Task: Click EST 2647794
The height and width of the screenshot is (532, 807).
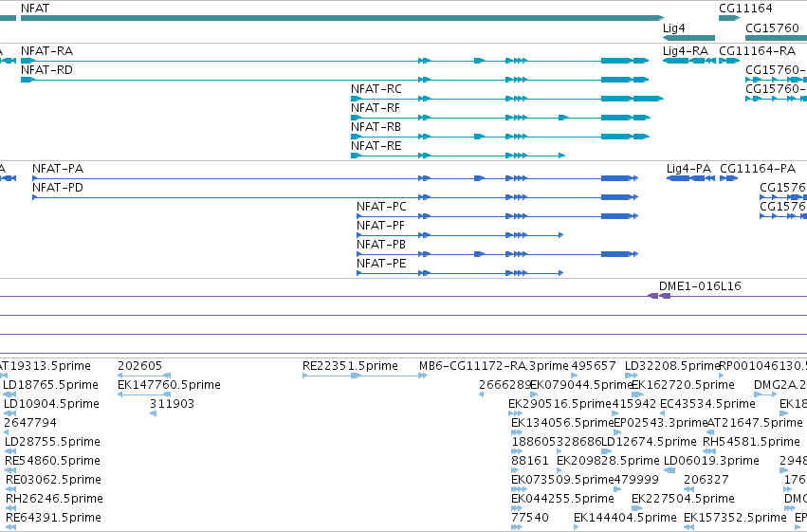Action: point(29,424)
